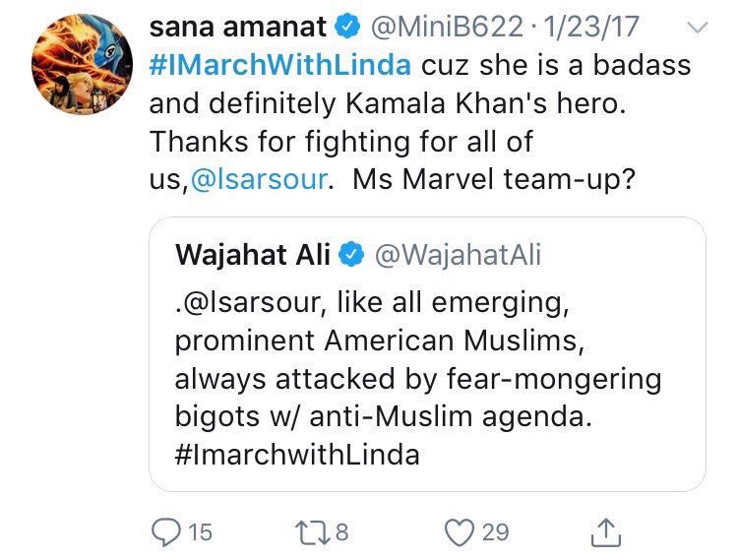Image resolution: width=738 pixels, height=560 pixels.
Task: Click the reply count 15
Action: pyautogui.click(x=199, y=532)
